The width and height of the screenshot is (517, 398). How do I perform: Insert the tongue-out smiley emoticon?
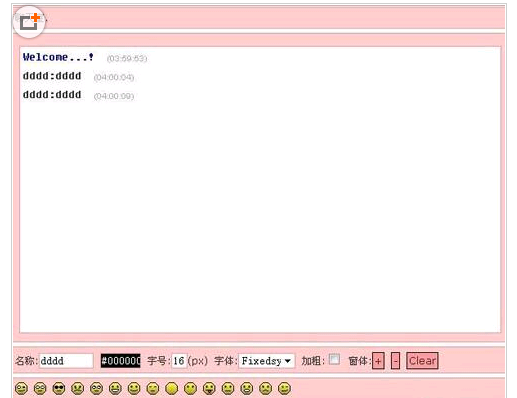[x=209, y=388]
